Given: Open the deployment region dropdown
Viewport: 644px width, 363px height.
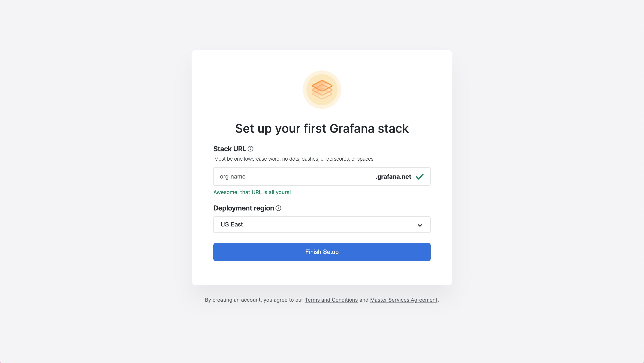Looking at the screenshot, I should coord(322,225).
